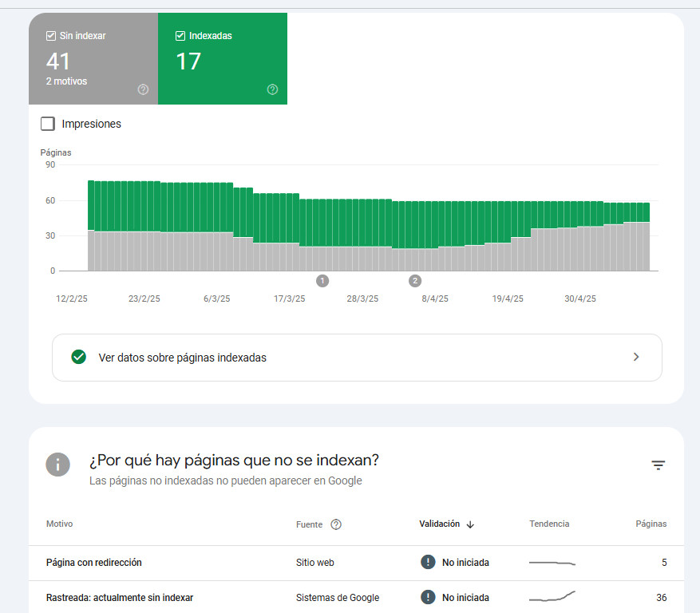700x613 pixels.
Task: Expand Ver datos sobre páginas indexadas via its chevron
Action: 636,357
